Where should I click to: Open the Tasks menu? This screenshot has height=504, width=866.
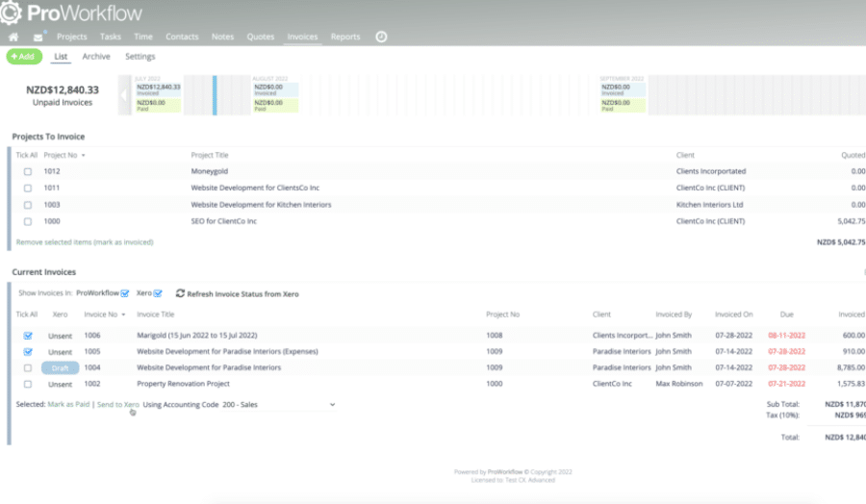(x=111, y=37)
